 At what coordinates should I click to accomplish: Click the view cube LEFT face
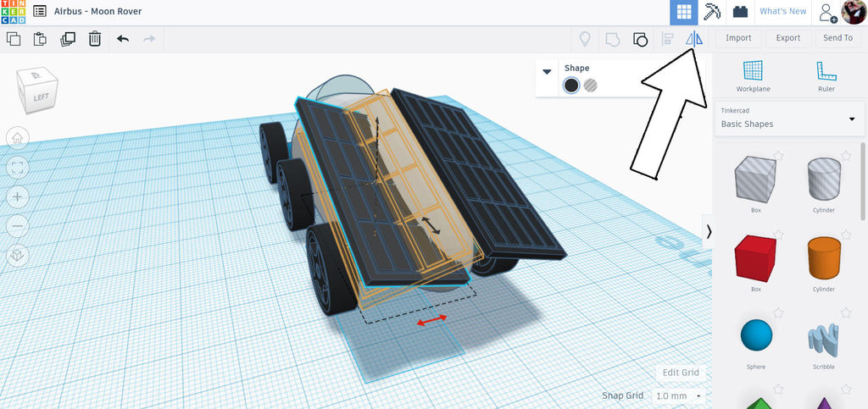pyautogui.click(x=41, y=97)
